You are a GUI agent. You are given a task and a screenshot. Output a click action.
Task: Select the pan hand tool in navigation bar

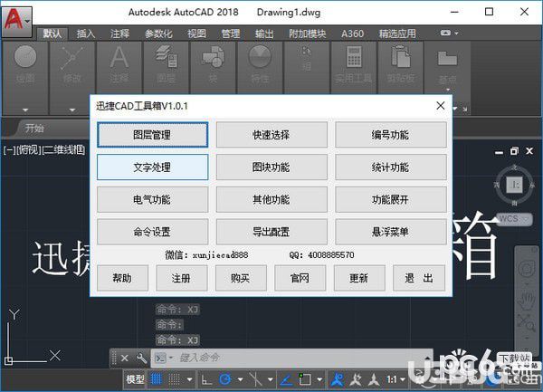tap(527, 301)
